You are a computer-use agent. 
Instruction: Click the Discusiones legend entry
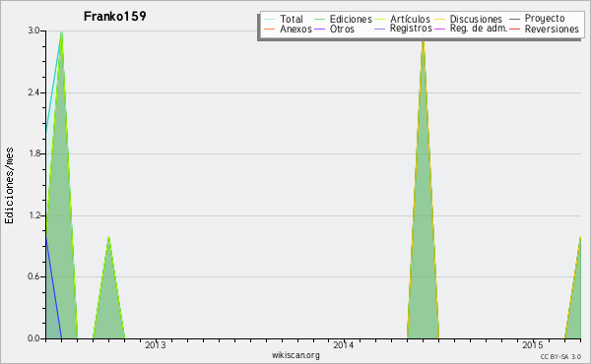click(x=469, y=19)
